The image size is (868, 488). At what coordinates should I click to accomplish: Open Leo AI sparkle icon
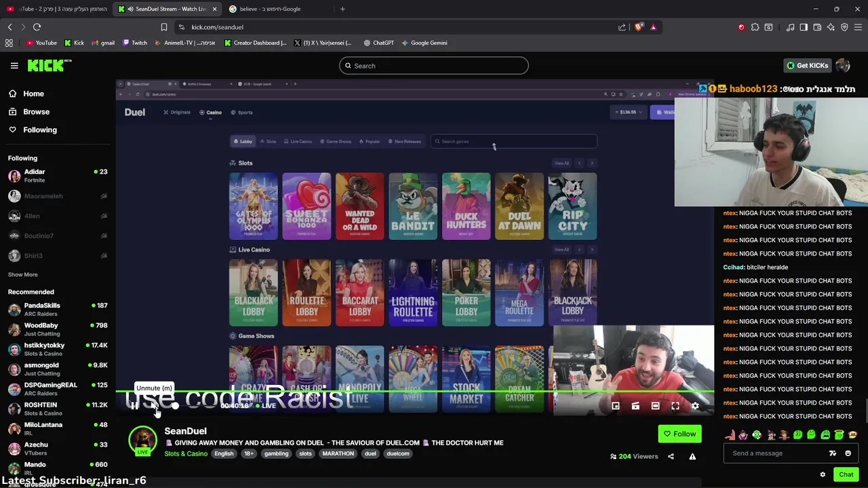(x=831, y=27)
